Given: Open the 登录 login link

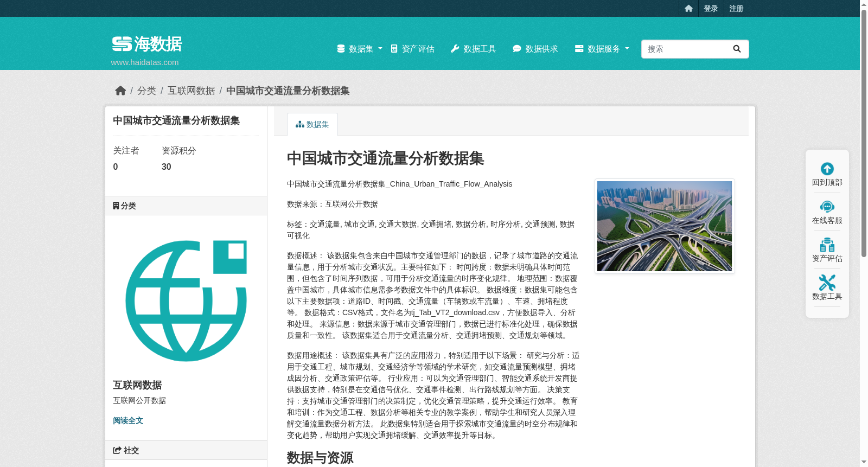Looking at the screenshot, I should pos(711,8).
